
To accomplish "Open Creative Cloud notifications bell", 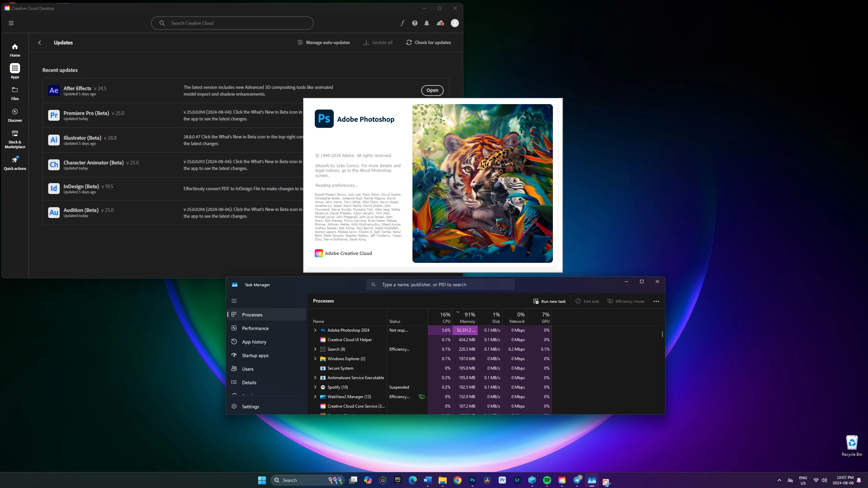I will click(427, 23).
